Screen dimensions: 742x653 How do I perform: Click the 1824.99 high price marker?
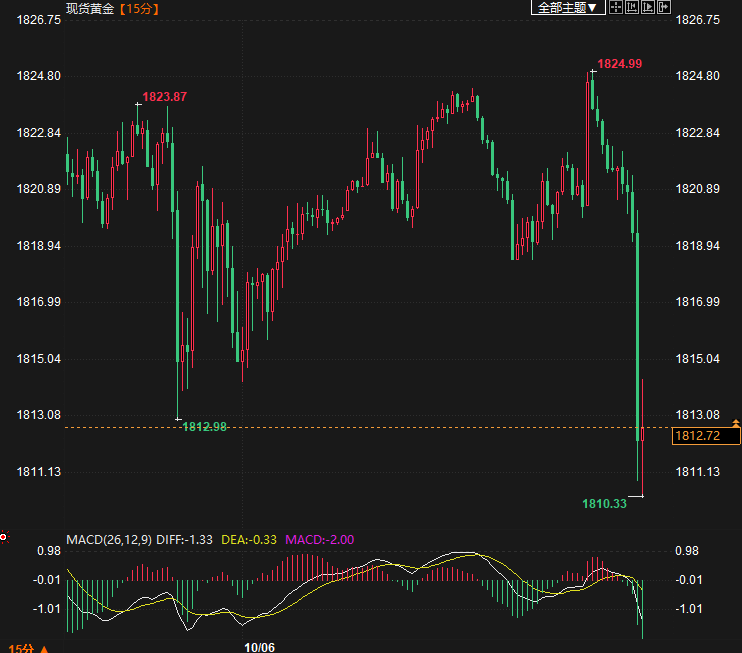[620, 64]
